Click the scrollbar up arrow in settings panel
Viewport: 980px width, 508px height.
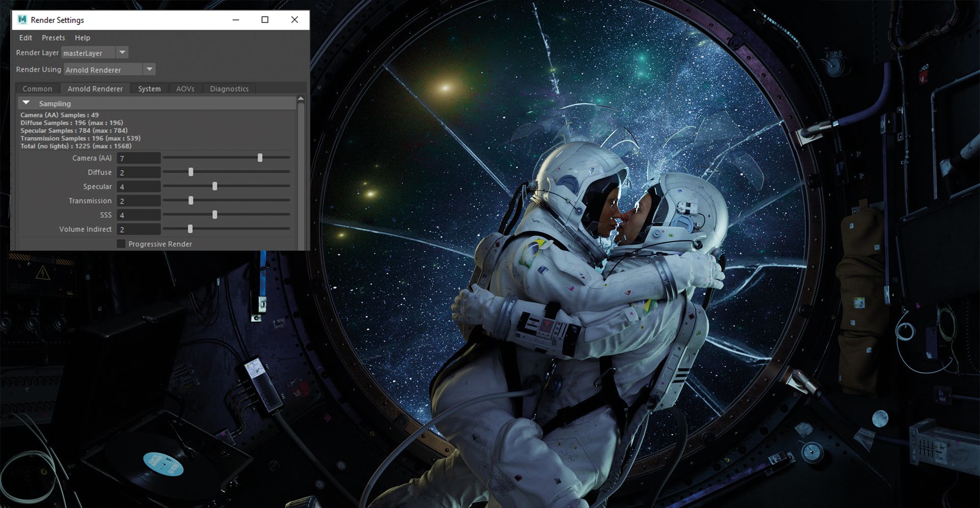(301, 99)
